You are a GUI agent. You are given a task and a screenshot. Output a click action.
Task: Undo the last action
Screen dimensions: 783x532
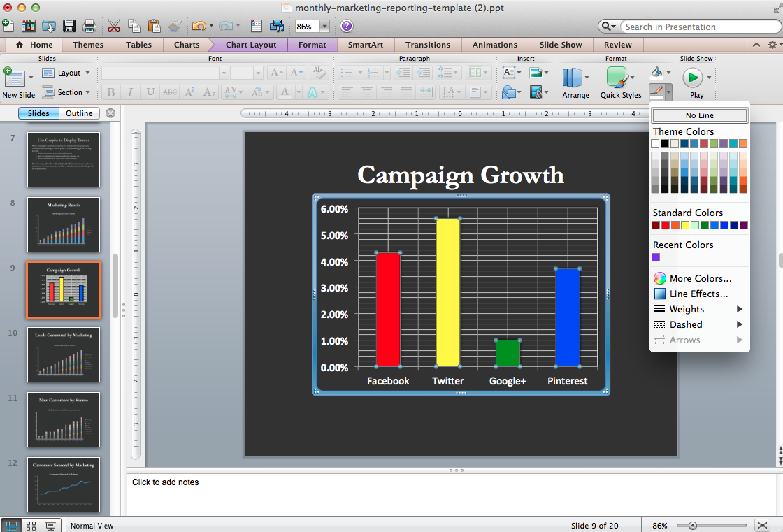[199, 26]
